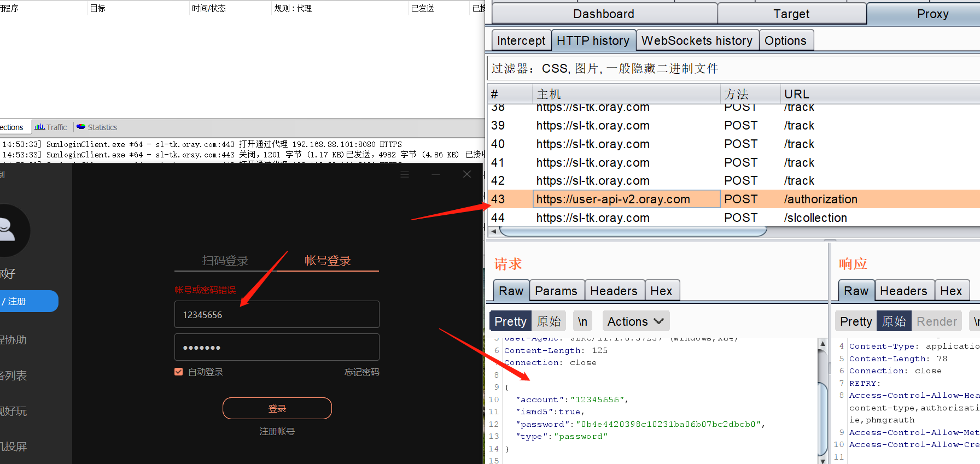The width and height of the screenshot is (980, 464).
Task: Switch to 扫码登录 login tab
Action: pyautogui.click(x=225, y=261)
